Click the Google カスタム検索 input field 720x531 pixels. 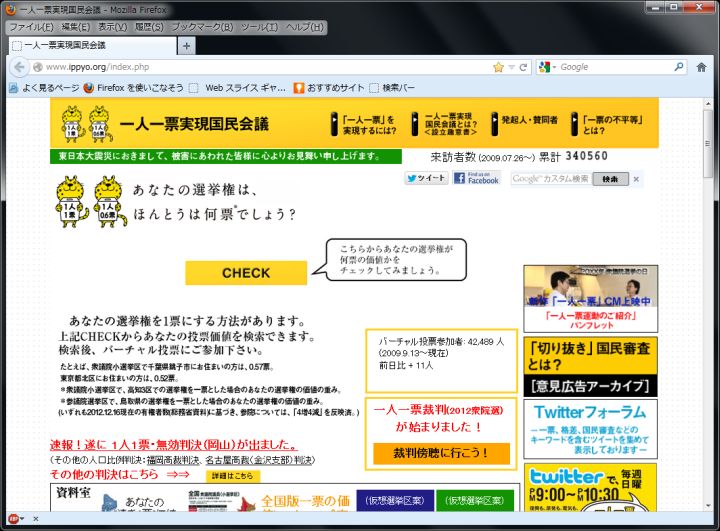click(549, 179)
